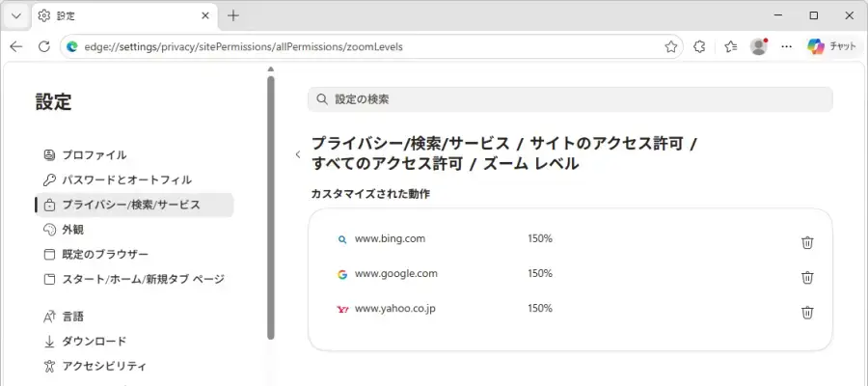
Task: Click the 150% value for www.bing.com
Action: coord(540,239)
